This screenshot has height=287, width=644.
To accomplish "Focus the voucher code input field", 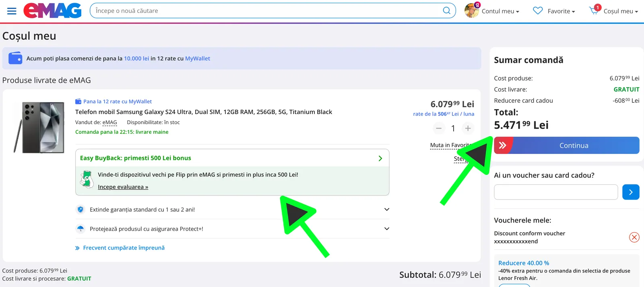I will pos(556,192).
